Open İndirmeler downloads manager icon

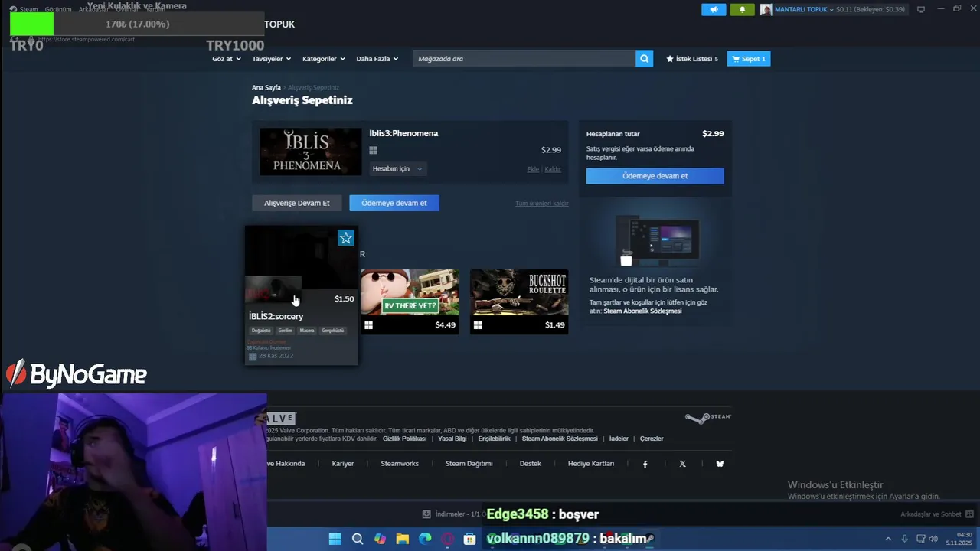[x=426, y=514]
